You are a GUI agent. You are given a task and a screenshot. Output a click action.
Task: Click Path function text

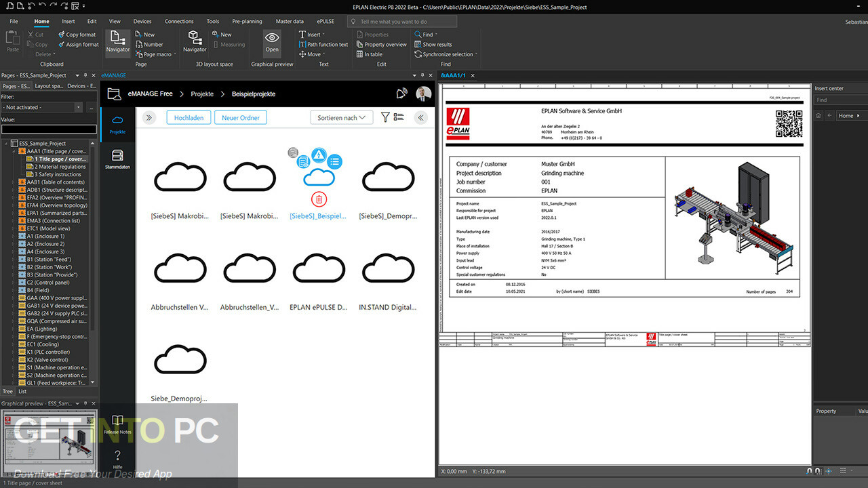coord(323,45)
